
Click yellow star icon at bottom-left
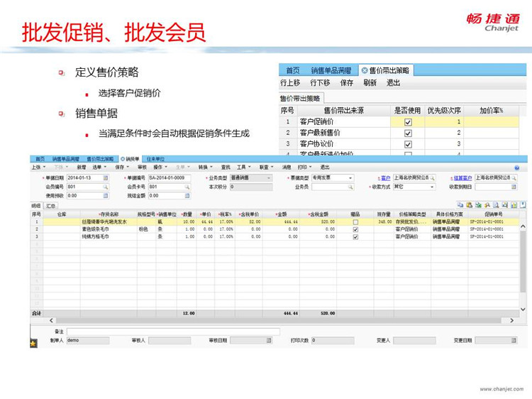[33, 344]
